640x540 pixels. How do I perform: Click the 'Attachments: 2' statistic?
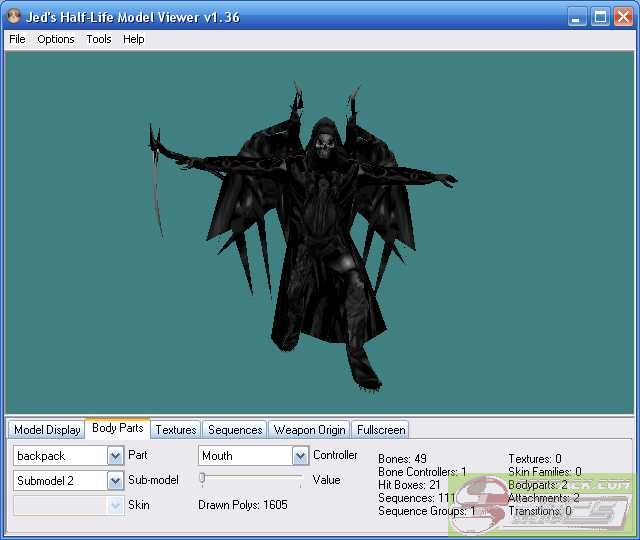pos(544,498)
